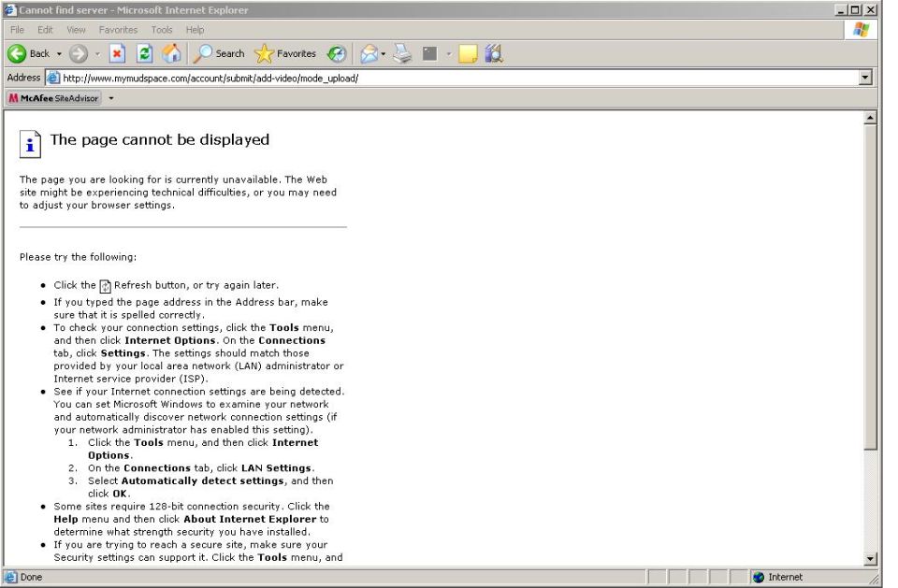Click the Research toolbar icon
Viewport: 898px width, 588px height.
coord(494,54)
